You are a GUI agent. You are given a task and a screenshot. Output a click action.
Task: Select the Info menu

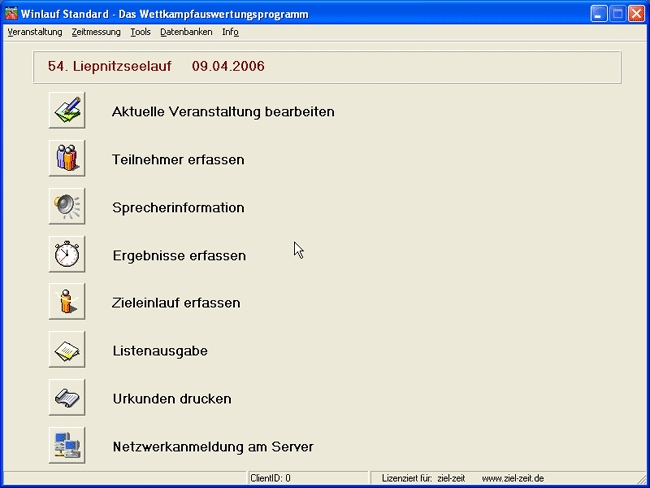[x=230, y=32]
